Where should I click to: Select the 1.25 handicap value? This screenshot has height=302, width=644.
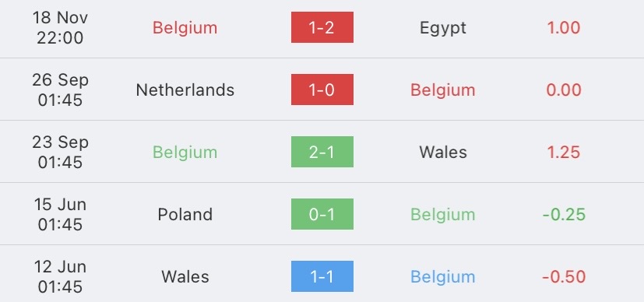point(564,153)
